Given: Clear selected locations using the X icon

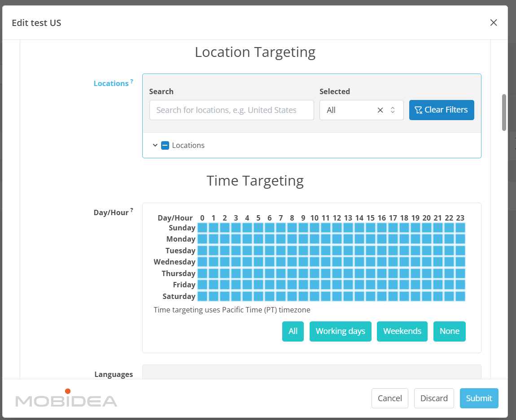Looking at the screenshot, I should [380, 110].
